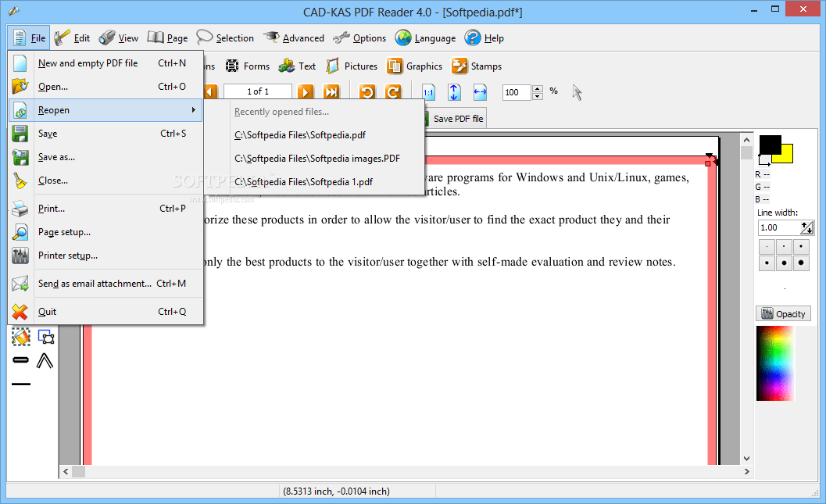Click the zoom percentage field showing 100
Viewport: 826px width, 504px height.
pos(517,92)
